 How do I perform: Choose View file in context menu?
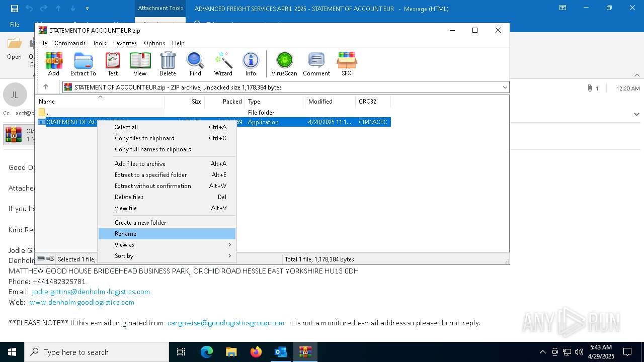click(167, 208)
